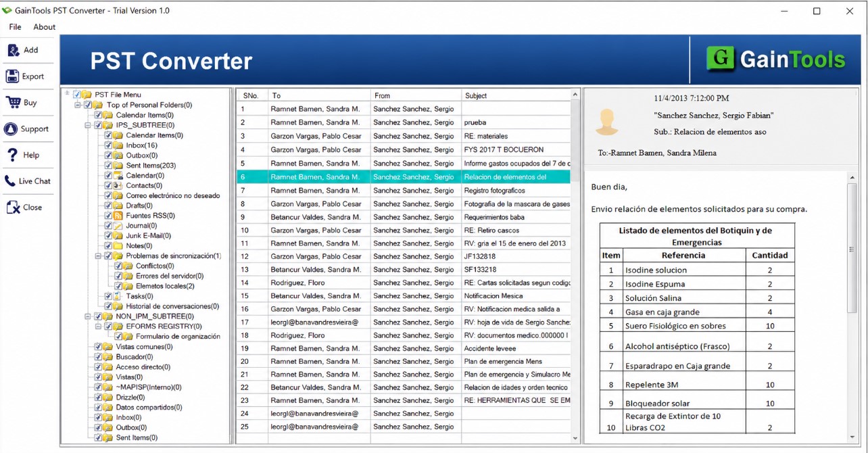Click the app icon in title bar
Viewport: 868px width, 453px height.
(x=7, y=11)
